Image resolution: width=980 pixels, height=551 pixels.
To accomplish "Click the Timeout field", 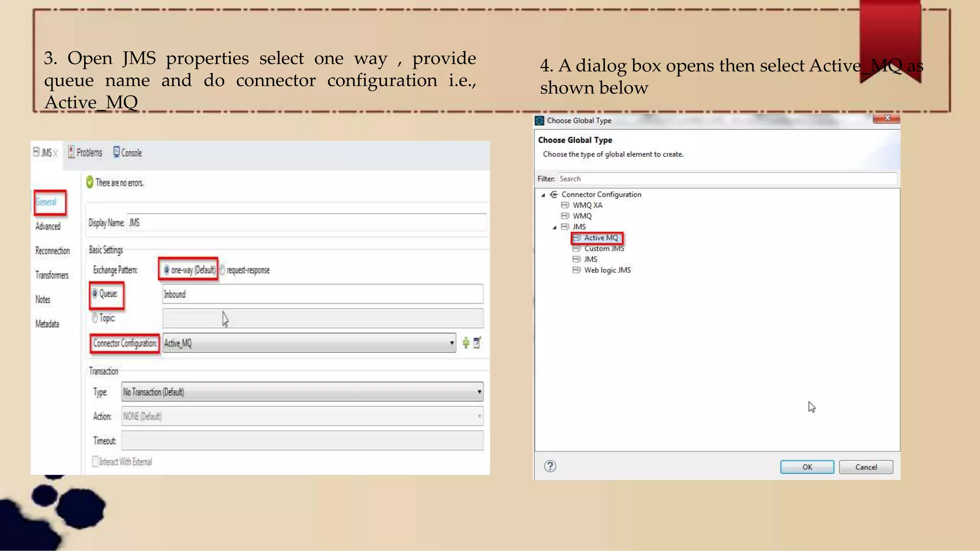I will [x=302, y=441].
